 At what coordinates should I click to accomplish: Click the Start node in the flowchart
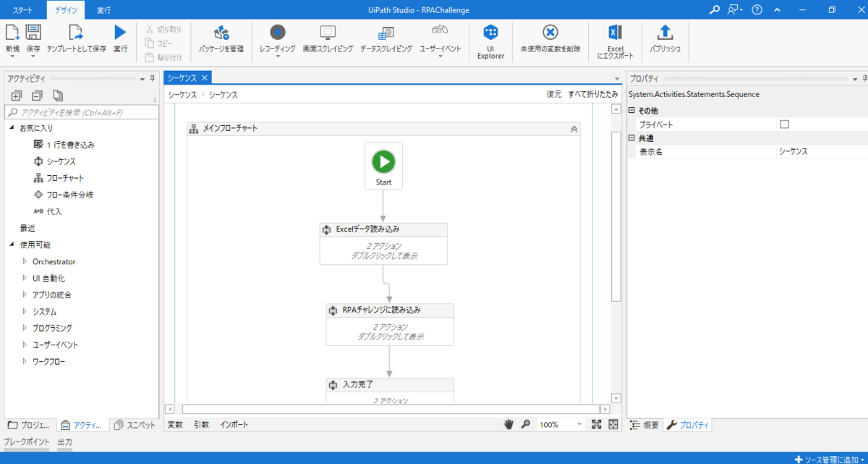coord(383,166)
